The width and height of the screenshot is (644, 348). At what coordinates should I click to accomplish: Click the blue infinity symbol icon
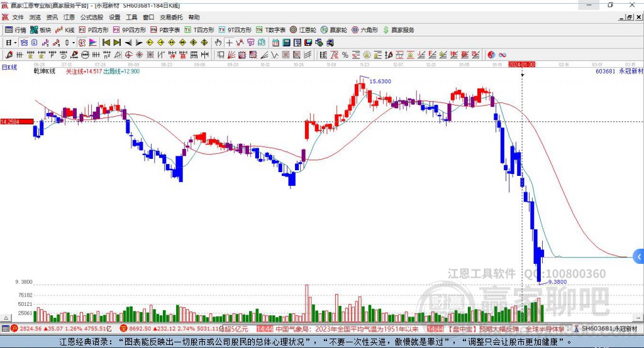tap(502, 55)
